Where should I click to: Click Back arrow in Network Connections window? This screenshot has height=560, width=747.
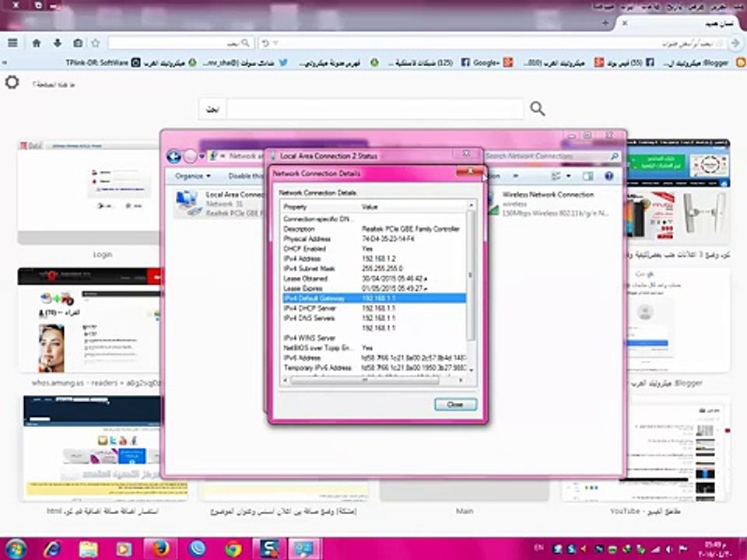(x=174, y=156)
